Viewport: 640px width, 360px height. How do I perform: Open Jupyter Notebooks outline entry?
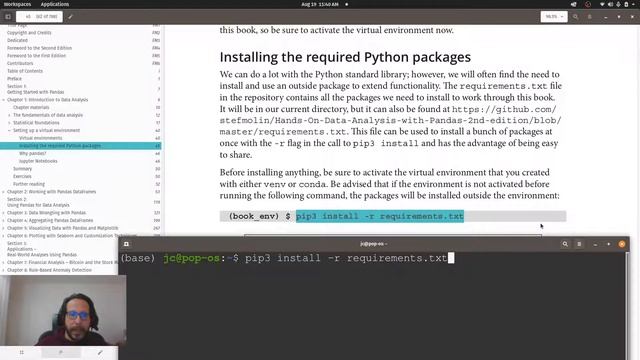(38, 161)
